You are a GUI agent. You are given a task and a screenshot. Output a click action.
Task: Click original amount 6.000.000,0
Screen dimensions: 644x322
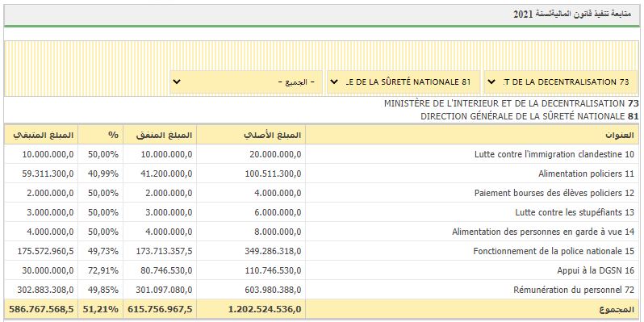coord(278,212)
